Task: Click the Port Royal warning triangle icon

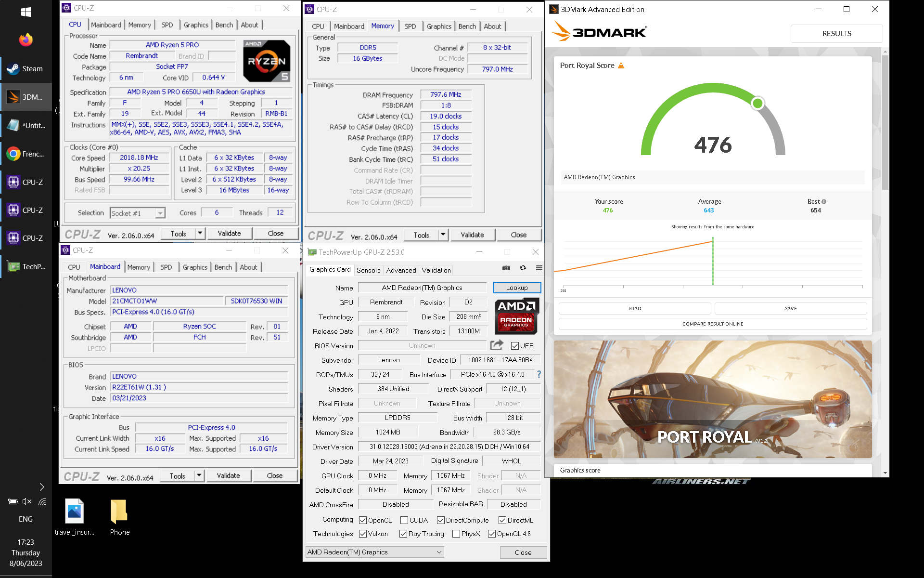Action: (x=621, y=66)
